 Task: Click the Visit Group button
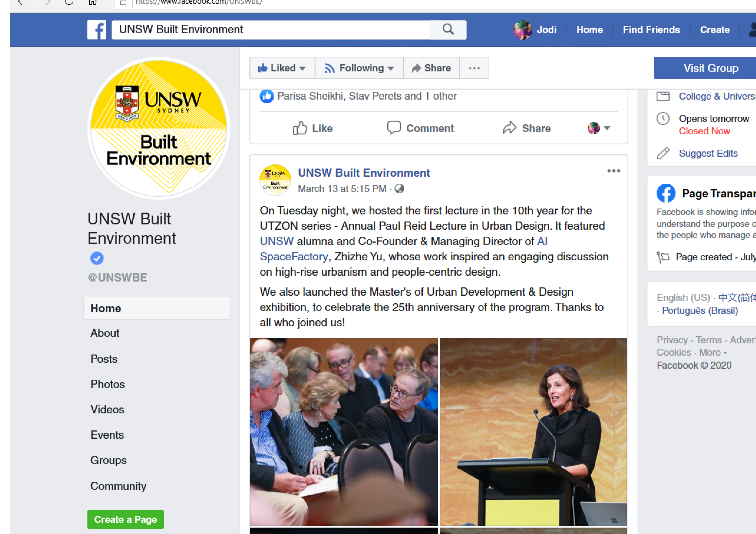click(711, 68)
